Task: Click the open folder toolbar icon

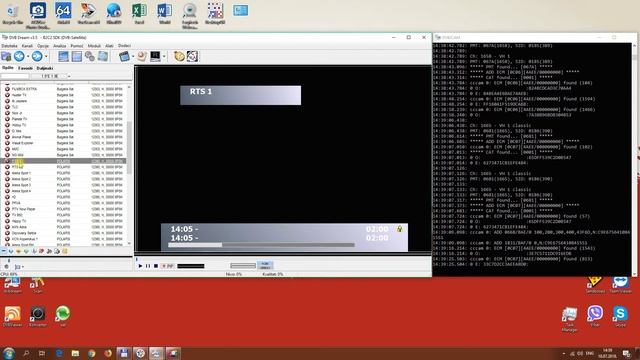Action: pyautogui.click(x=6, y=56)
